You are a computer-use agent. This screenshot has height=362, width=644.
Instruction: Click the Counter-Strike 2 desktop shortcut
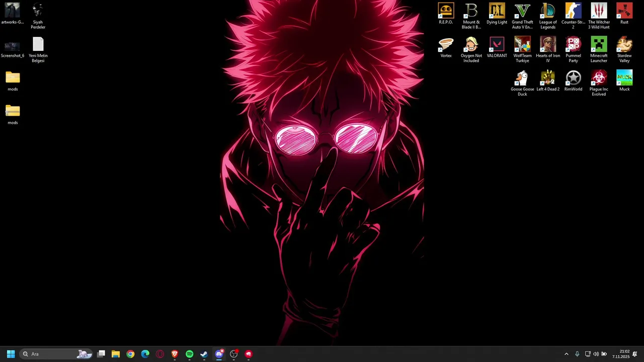[x=573, y=16]
